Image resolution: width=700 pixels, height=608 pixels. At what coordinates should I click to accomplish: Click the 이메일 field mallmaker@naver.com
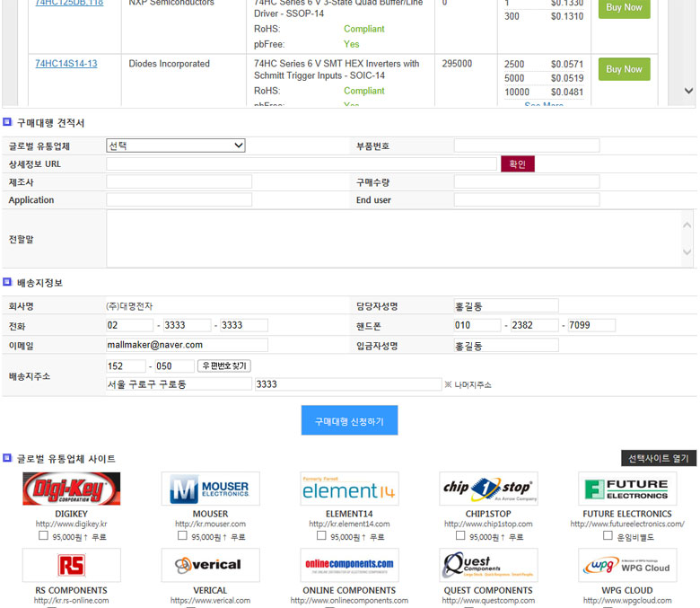pos(187,345)
